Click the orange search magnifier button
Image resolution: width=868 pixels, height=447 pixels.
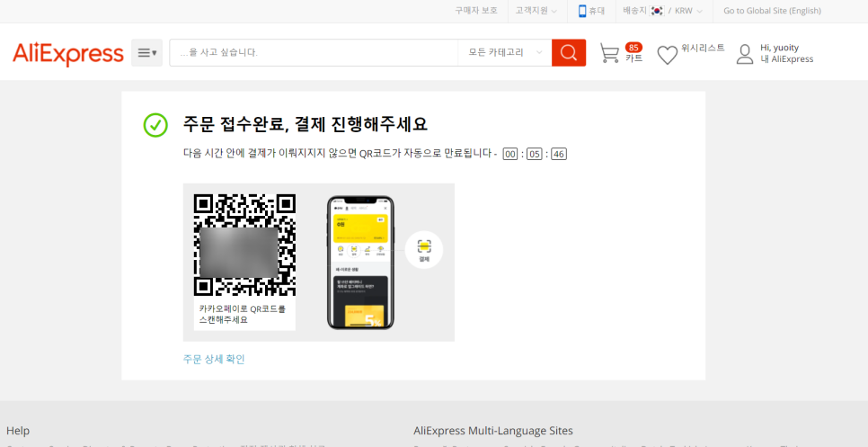click(569, 53)
